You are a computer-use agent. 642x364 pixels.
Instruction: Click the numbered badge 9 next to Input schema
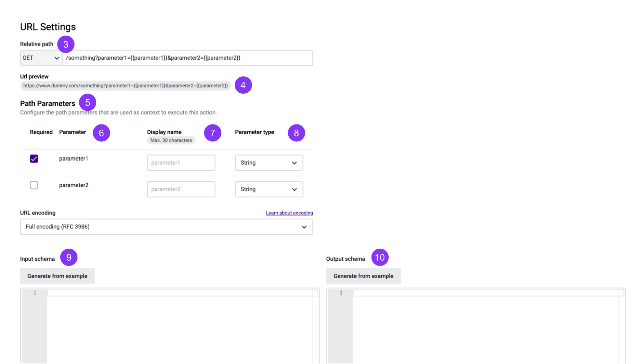point(69,257)
